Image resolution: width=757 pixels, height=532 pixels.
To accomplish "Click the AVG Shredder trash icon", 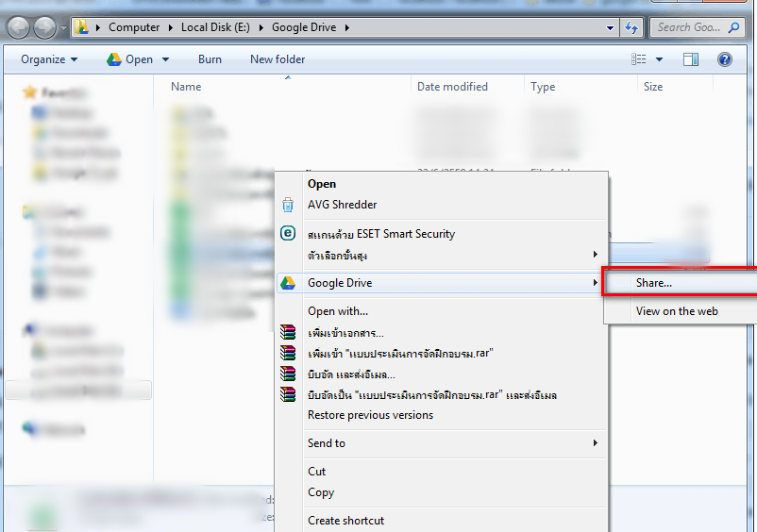I will tap(288, 205).
